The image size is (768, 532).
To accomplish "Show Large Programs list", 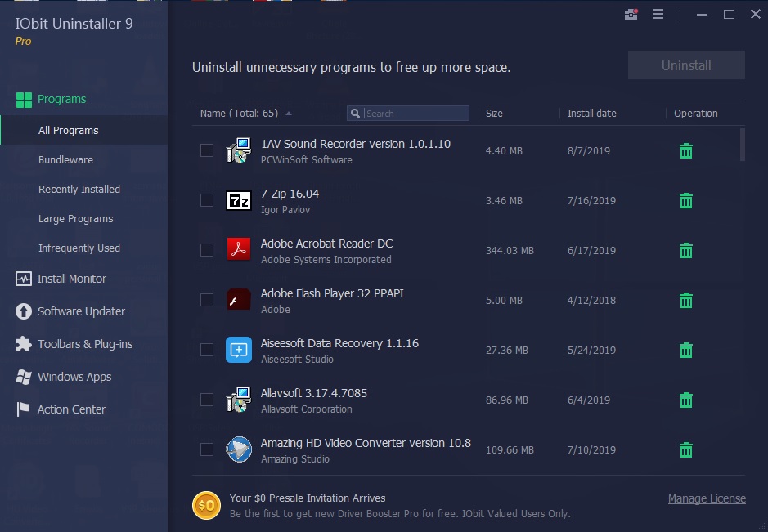I will [x=75, y=219].
